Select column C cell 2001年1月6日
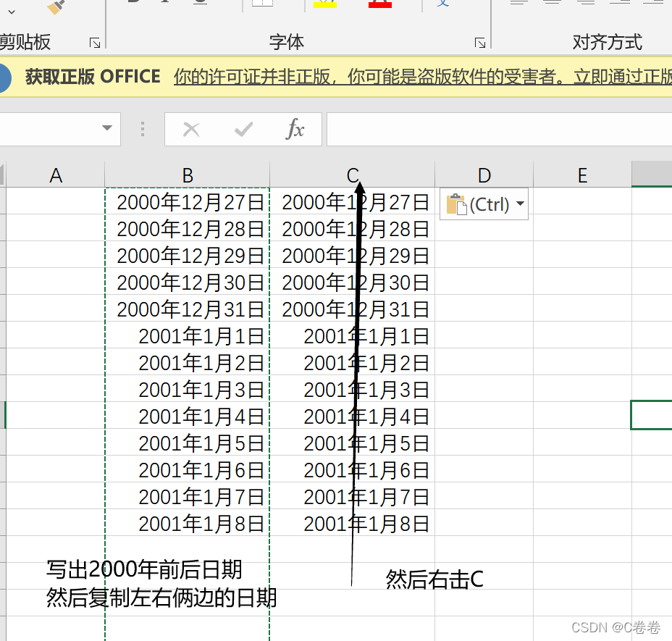 352,469
